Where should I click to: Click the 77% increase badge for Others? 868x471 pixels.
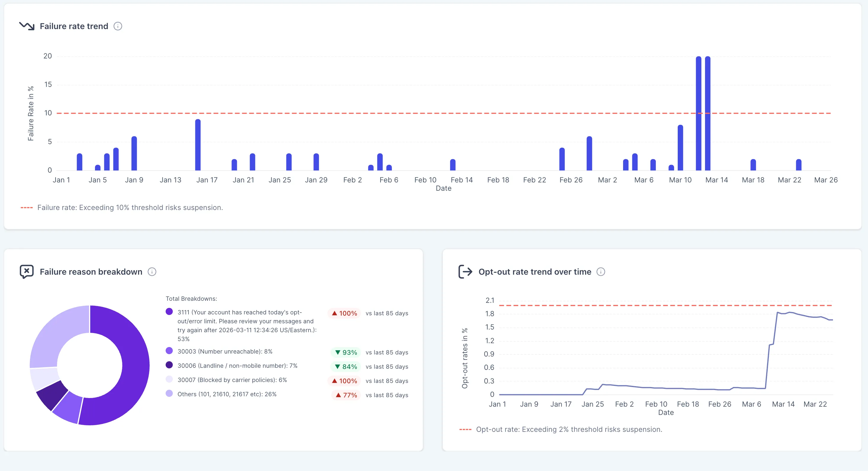pos(345,395)
